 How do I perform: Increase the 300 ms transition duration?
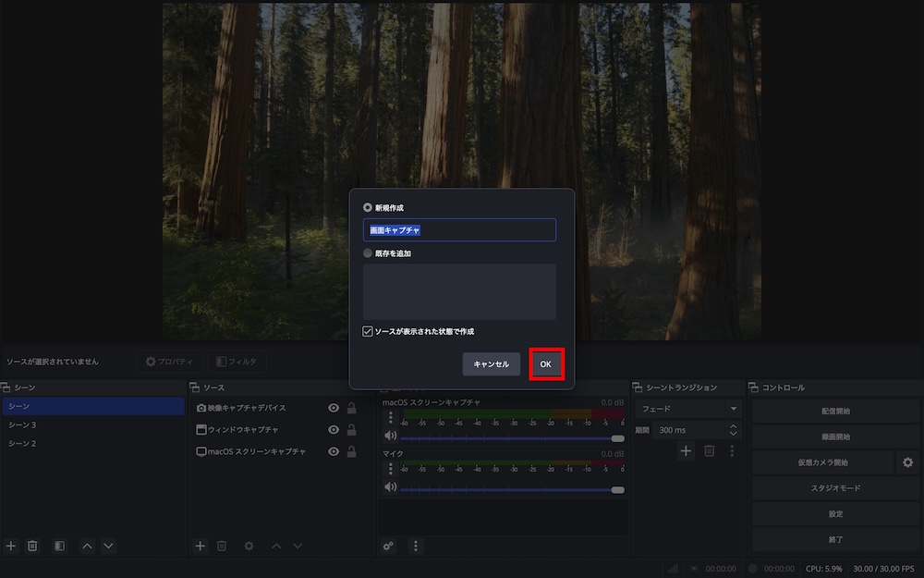[733, 425]
